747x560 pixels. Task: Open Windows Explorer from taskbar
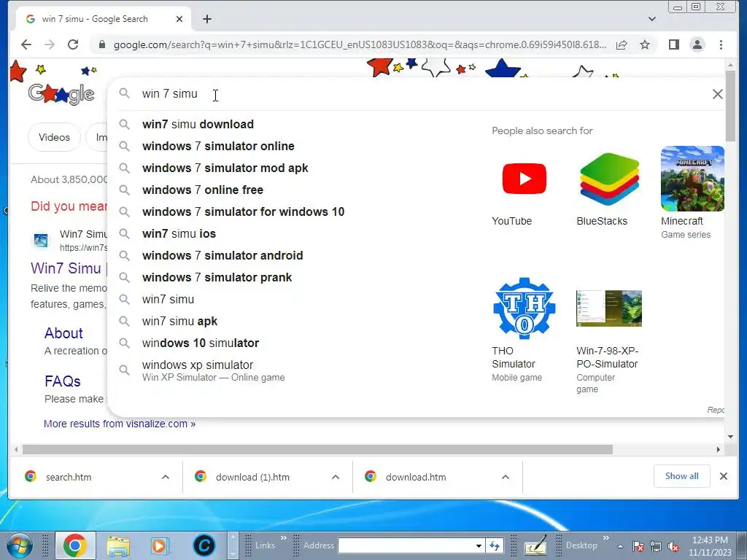click(x=118, y=545)
